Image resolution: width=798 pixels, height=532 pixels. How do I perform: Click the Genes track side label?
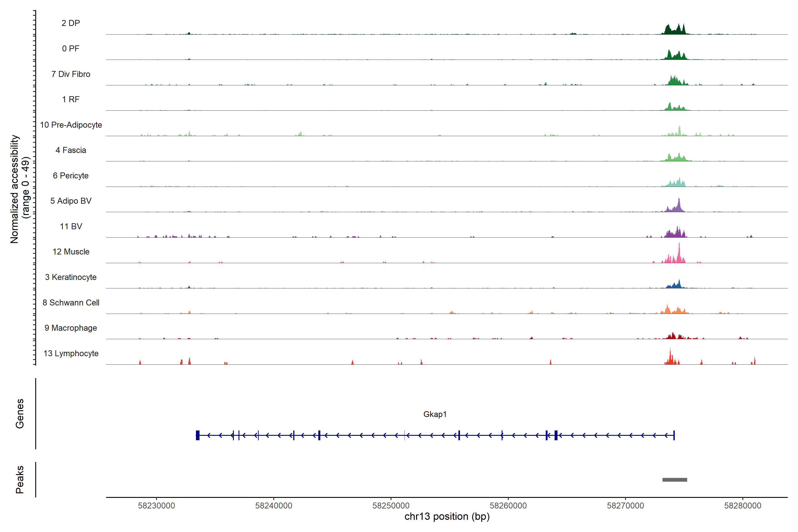20,413
